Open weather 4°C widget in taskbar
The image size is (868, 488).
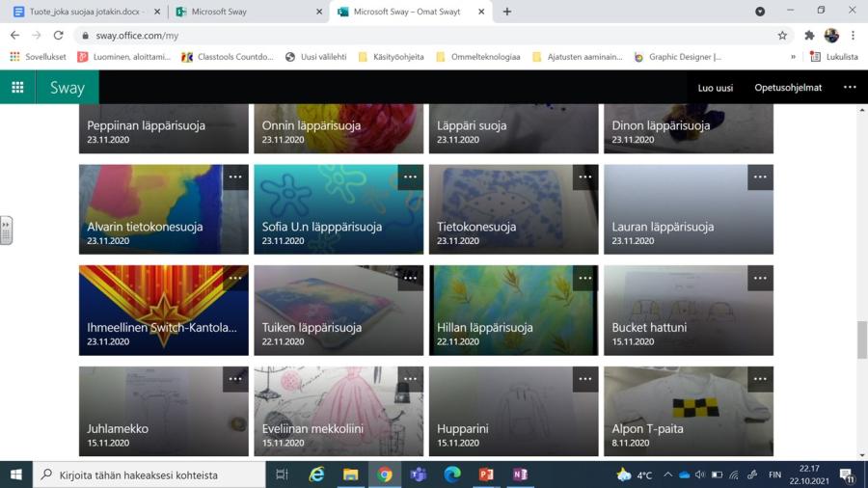[x=635, y=474]
